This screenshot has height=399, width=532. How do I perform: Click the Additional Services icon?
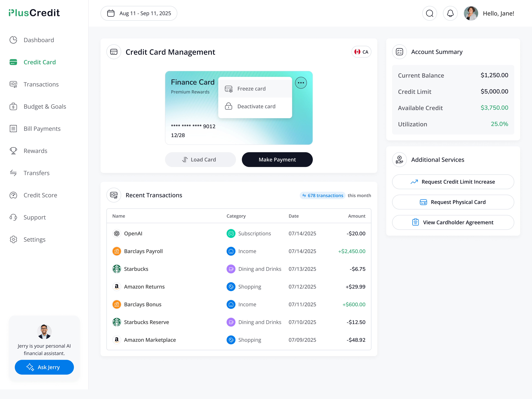coord(399,160)
